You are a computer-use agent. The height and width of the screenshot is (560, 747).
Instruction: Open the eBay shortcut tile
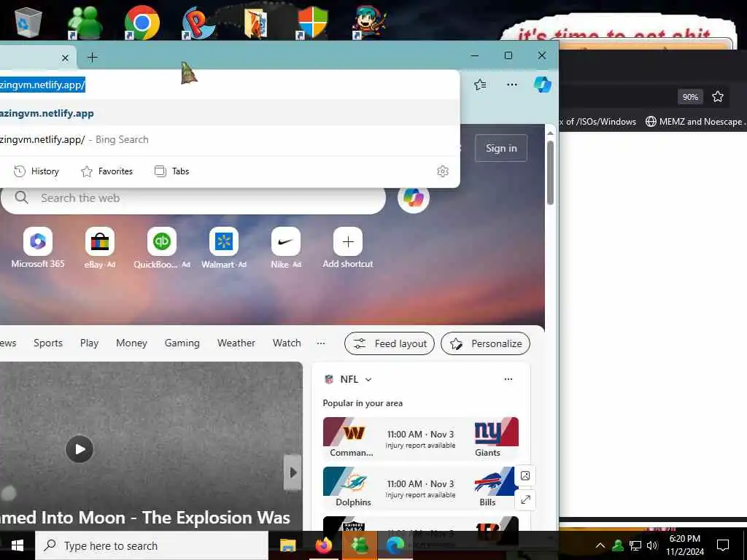point(99,248)
